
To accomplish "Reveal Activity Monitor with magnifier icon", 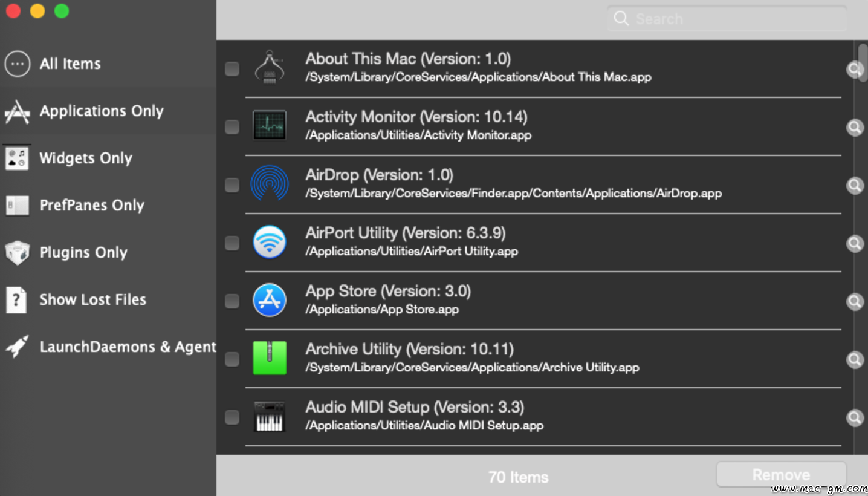I will pos(854,128).
